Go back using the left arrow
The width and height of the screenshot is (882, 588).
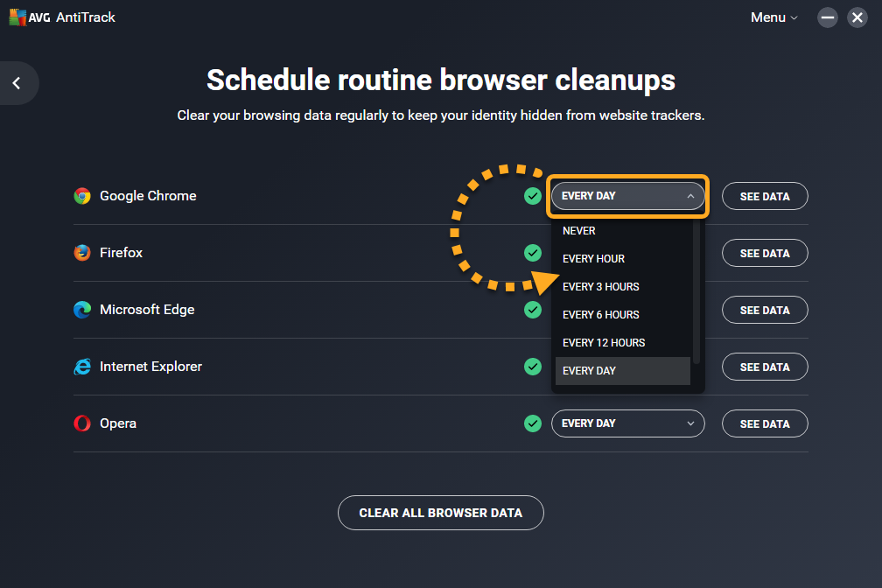[x=17, y=83]
